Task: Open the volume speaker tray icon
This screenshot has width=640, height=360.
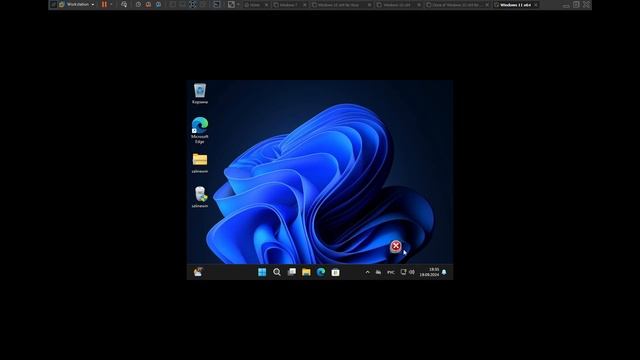Action: (x=412, y=272)
